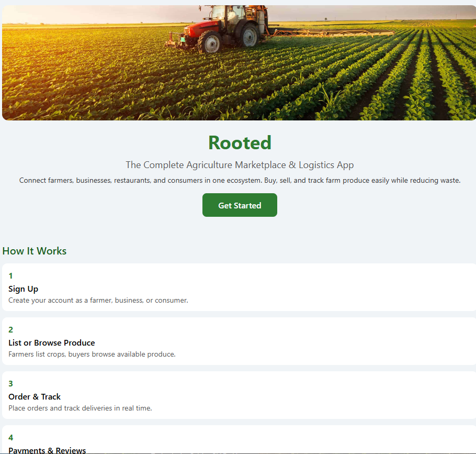Image resolution: width=476 pixels, height=454 pixels.
Task: Select the Rooted title heading
Action: tap(240, 142)
